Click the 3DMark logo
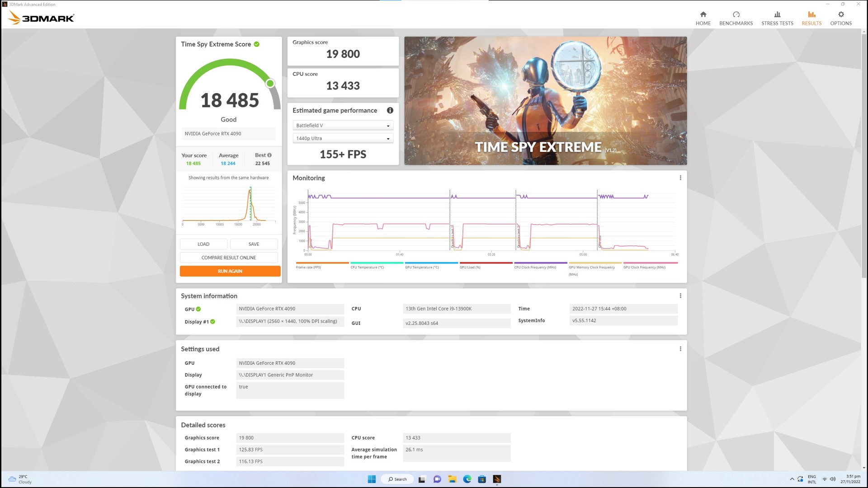The height and width of the screenshot is (488, 868). click(x=41, y=18)
